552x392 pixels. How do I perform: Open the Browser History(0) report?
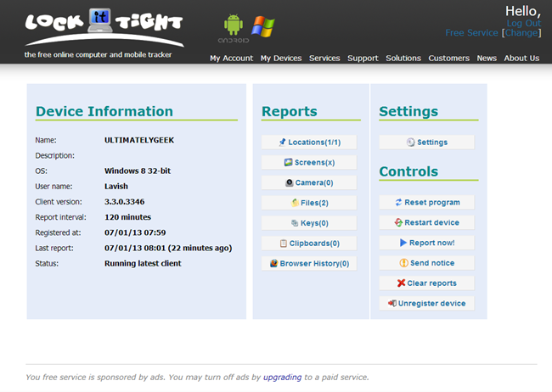tap(309, 263)
